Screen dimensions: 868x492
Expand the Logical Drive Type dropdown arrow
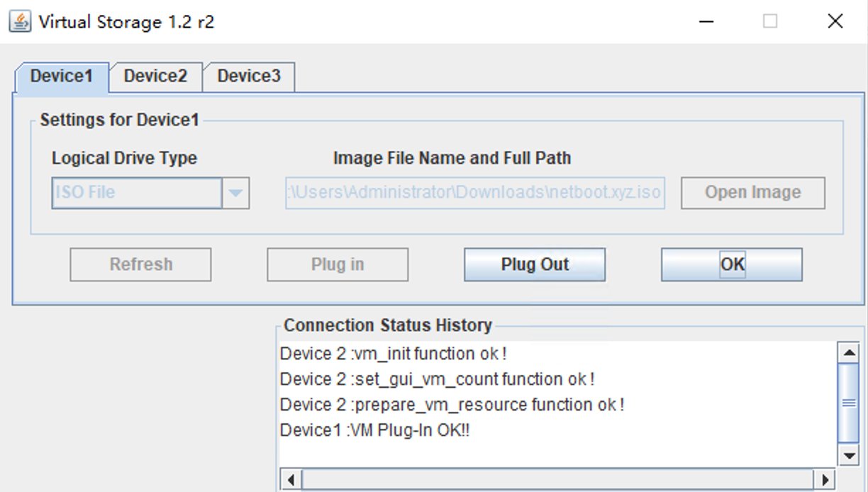click(236, 193)
